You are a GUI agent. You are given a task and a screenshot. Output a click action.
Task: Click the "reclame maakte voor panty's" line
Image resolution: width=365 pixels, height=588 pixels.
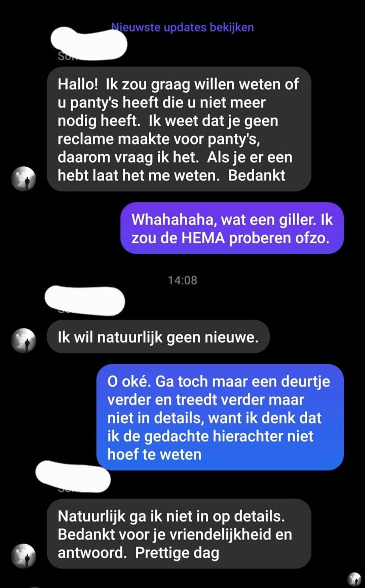click(159, 139)
